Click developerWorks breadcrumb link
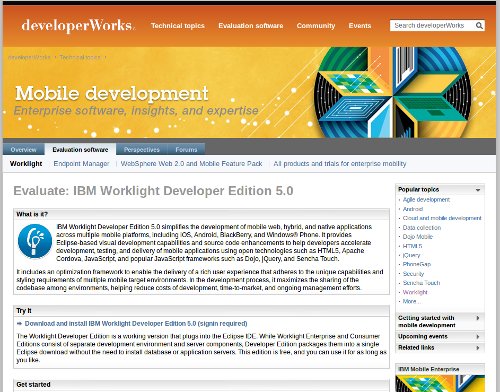The image size is (500, 392). 29,57
